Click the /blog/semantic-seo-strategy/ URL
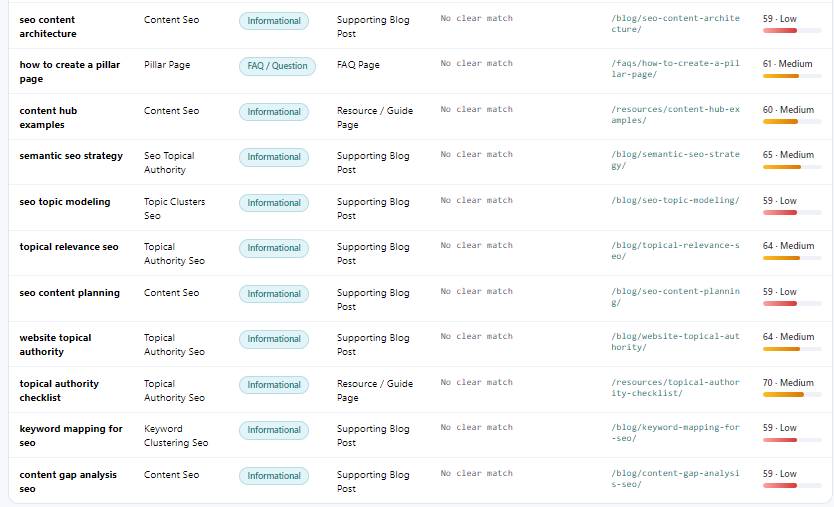This screenshot has width=834, height=507. [x=675, y=160]
